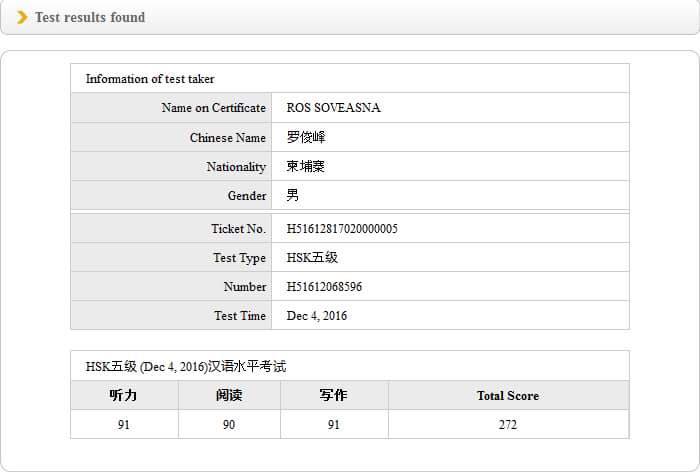The image size is (700, 473).
Task: Select the Test Type value HSK五级
Action: pyautogui.click(x=312, y=258)
